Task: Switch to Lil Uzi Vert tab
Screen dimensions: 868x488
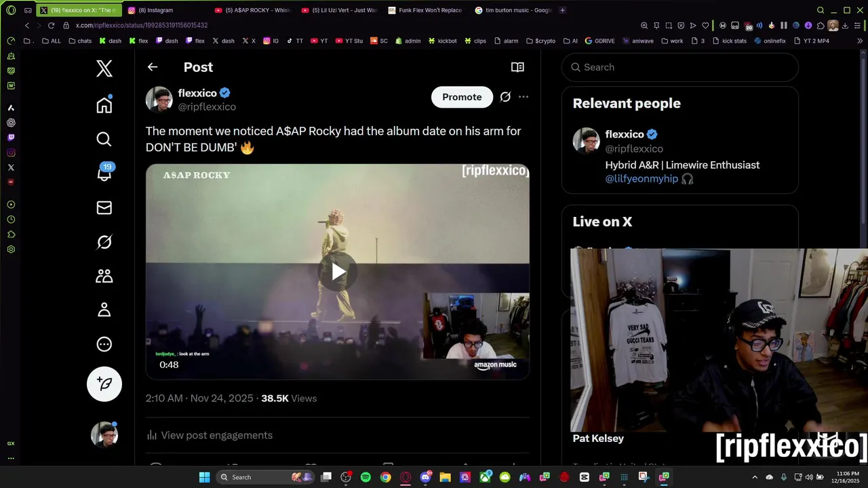Action: point(340,10)
